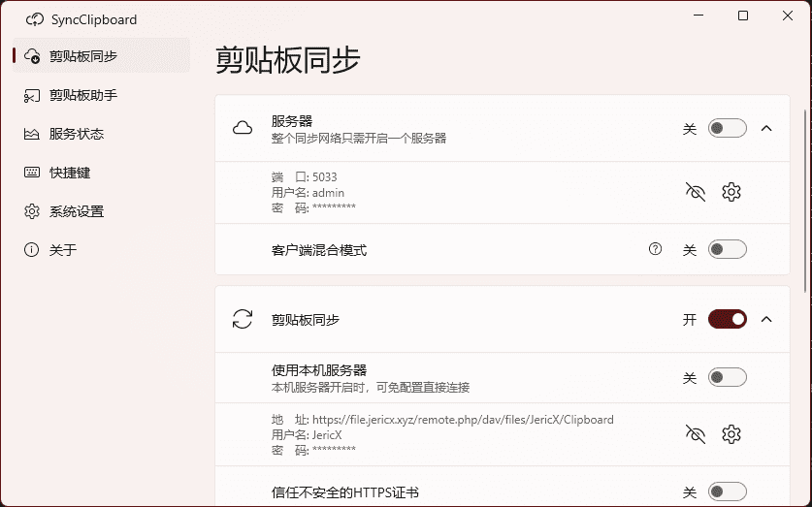
Task: Minimize the SyncClipboard window
Action: tap(698, 16)
